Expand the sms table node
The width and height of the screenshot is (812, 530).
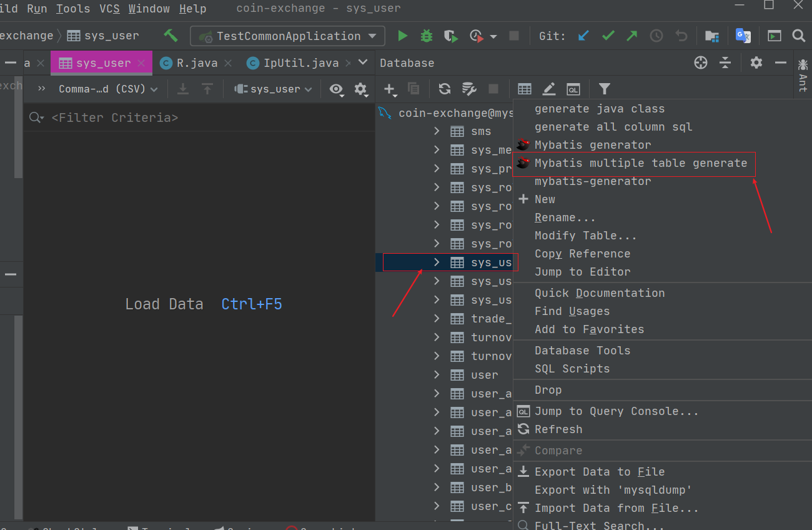tap(437, 131)
